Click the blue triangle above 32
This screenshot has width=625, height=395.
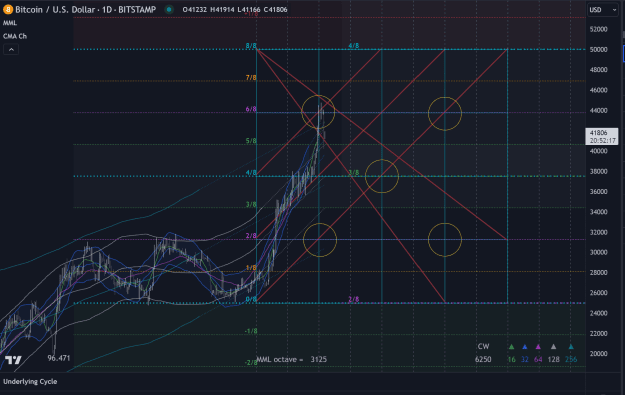(525, 346)
